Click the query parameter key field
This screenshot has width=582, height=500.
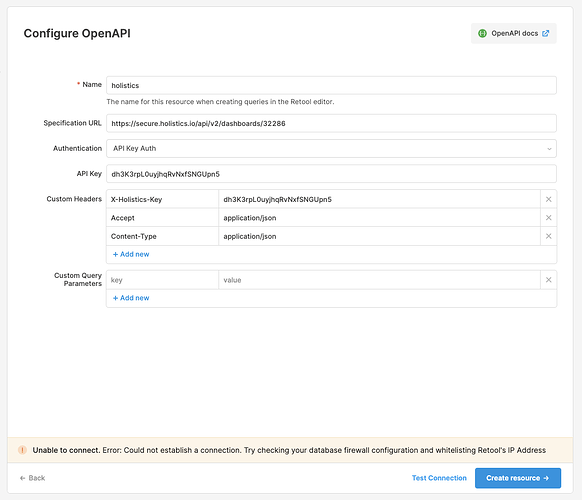pos(162,280)
